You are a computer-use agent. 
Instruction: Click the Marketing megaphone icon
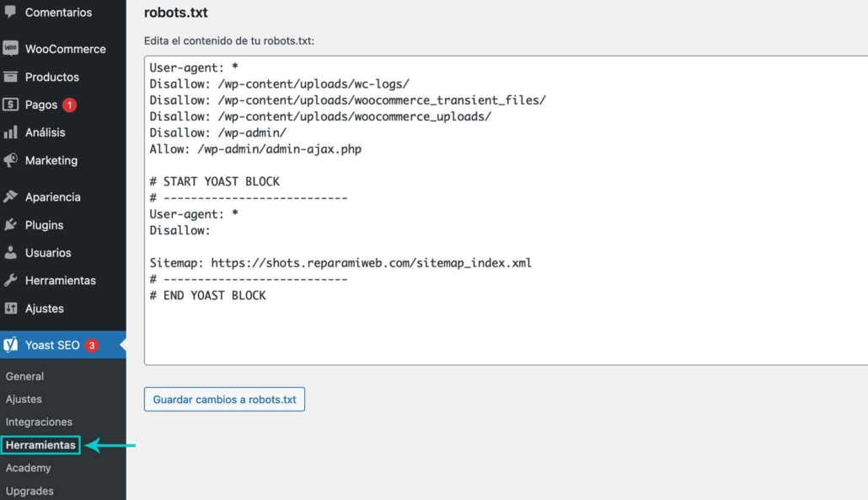click(10, 160)
